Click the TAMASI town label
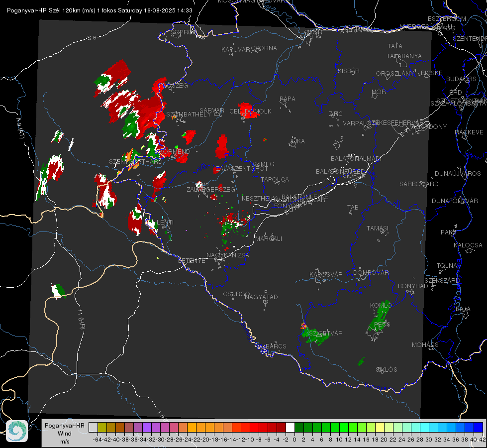Image resolution: width=487 pixels, height=448 pixels. (x=378, y=228)
